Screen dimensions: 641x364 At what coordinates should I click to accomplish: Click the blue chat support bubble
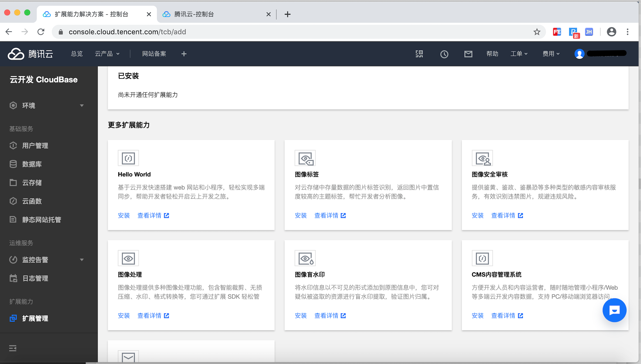(x=614, y=310)
